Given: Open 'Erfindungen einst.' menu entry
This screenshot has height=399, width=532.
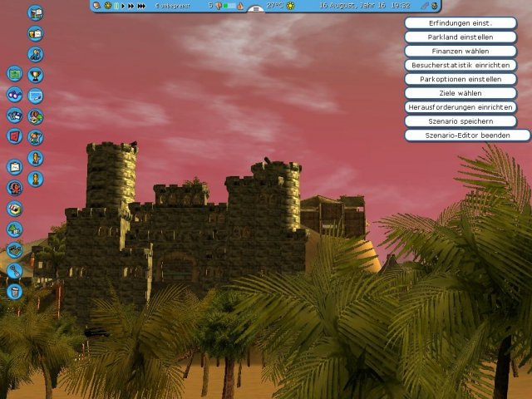Looking at the screenshot, I should [461, 23].
